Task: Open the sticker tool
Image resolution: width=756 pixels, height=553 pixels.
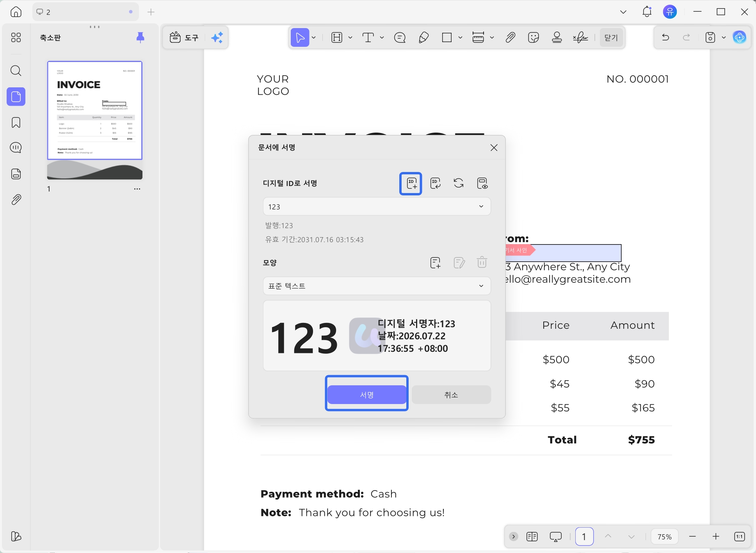Action: click(534, 37)
